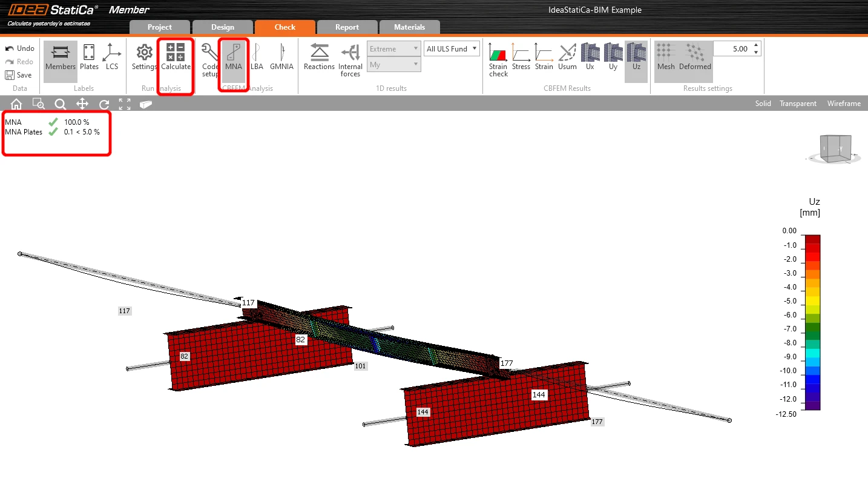Viewport: 868px width, 504px height.
Task: Switch to the Report tab
Action: [x=347, y=27]
